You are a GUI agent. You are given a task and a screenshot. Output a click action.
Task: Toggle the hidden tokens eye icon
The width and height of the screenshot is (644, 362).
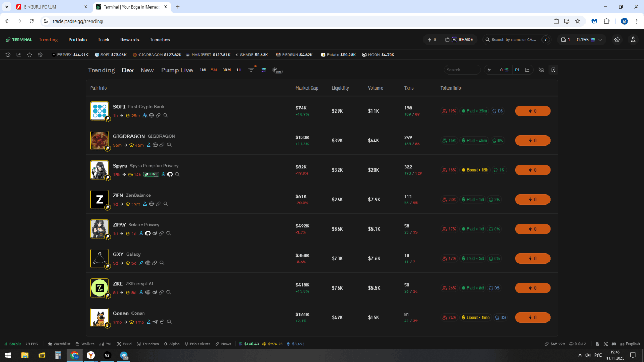[541, 70]
